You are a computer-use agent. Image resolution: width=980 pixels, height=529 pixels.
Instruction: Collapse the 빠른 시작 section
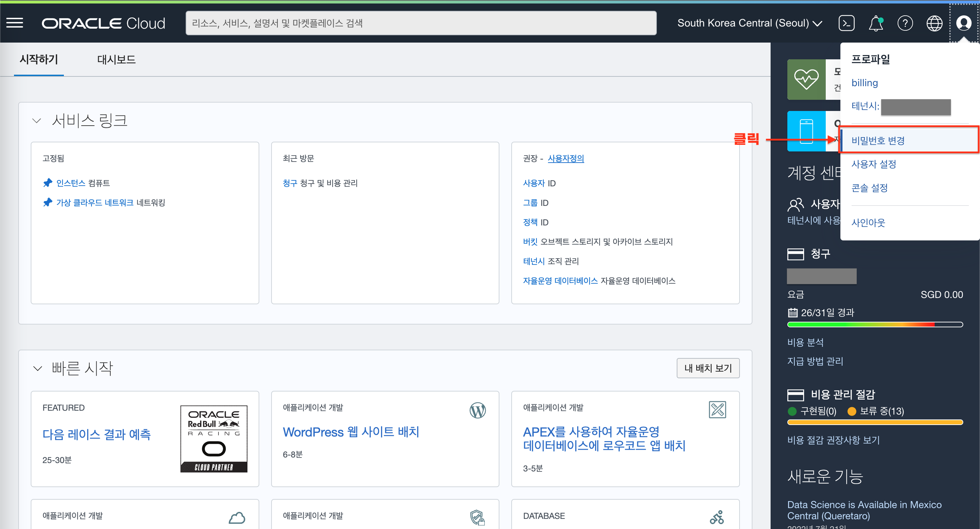pos(37,368)
